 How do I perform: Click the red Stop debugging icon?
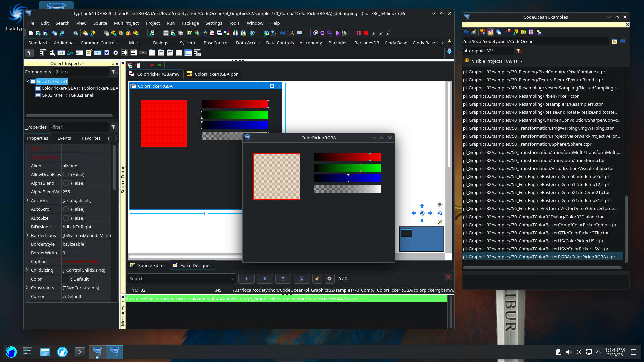tap(366, 33)
